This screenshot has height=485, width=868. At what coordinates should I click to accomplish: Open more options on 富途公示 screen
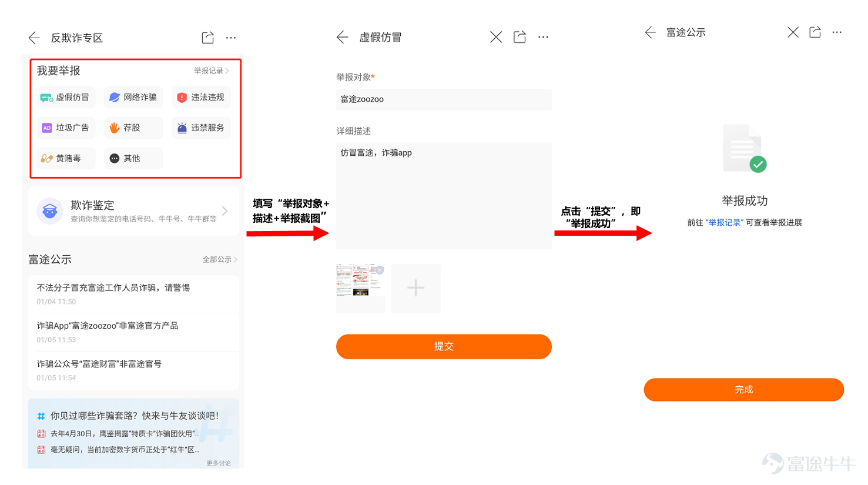pos(837,32)
